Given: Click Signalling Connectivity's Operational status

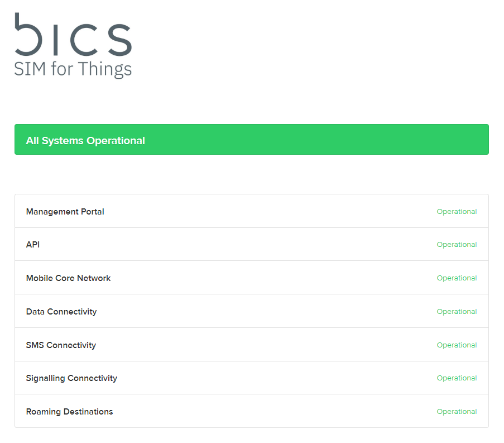Looking at the screenshot, I should [x=457, y=378].
